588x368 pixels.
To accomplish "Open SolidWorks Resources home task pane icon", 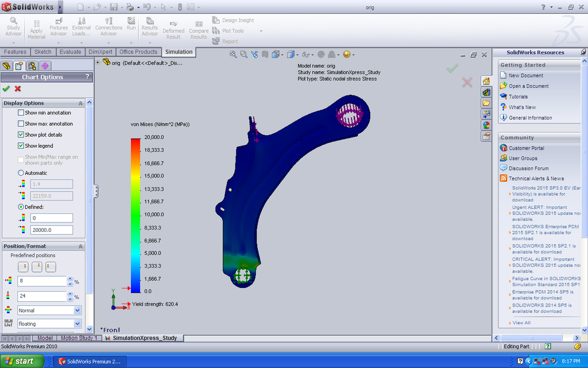I will coord(486,81).
